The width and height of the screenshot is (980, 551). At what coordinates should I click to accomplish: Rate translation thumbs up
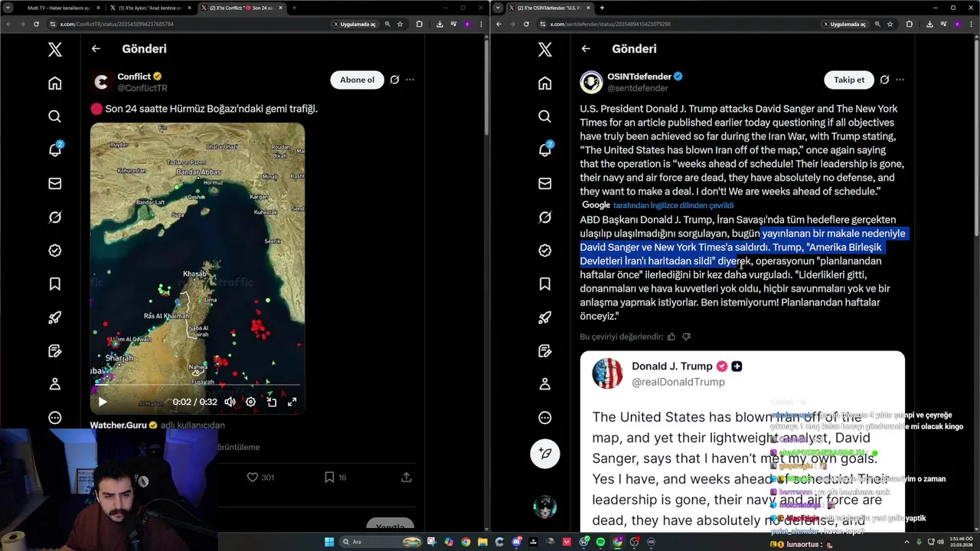671,337
